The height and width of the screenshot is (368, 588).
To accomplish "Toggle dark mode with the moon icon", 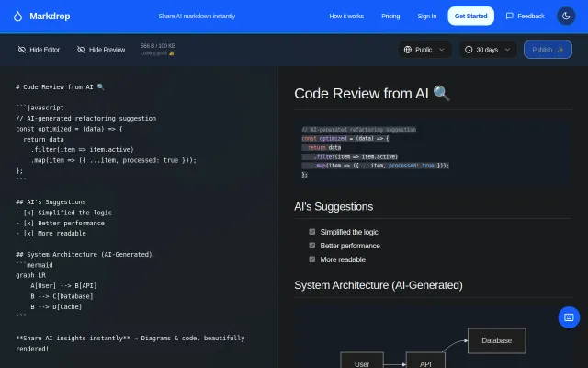I will click(x=566, y=17).
